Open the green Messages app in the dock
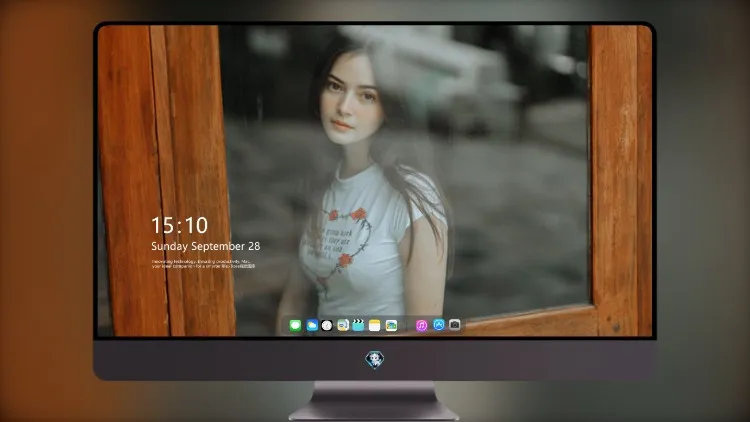Image resolution: width=750 pixels, height=422 pixels. click(x=295, y=325)
